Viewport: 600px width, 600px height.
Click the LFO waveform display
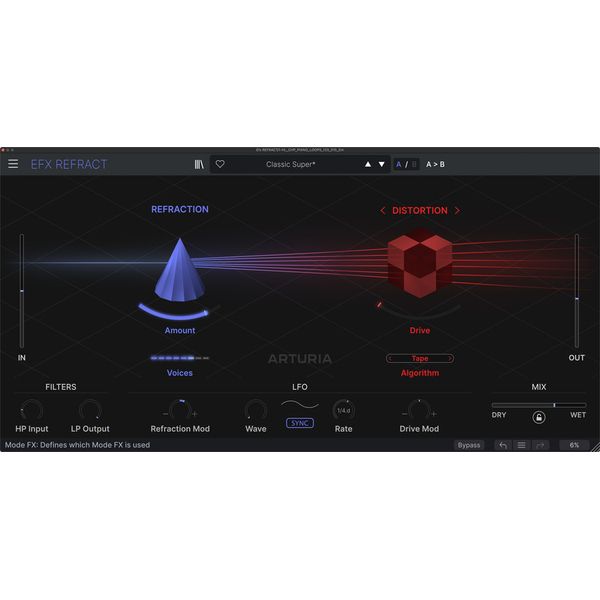300,405
